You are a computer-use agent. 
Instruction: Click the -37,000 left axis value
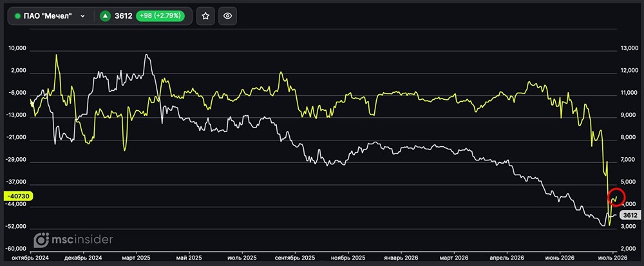(16, 182)
